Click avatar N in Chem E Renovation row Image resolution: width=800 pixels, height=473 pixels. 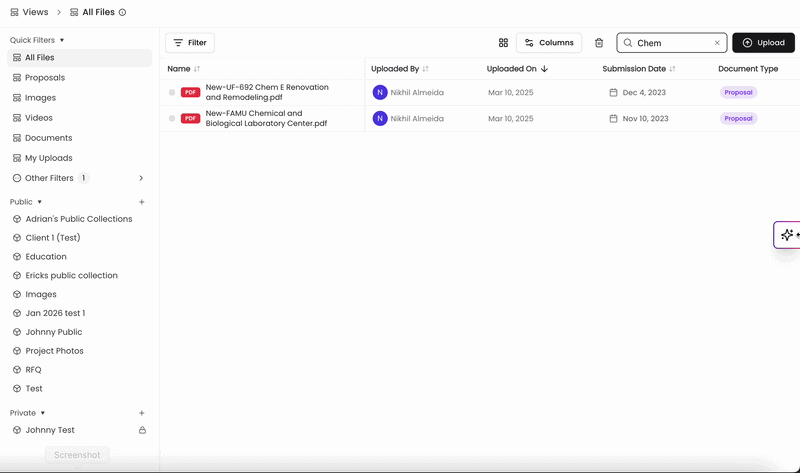click(x=380, y=92)
